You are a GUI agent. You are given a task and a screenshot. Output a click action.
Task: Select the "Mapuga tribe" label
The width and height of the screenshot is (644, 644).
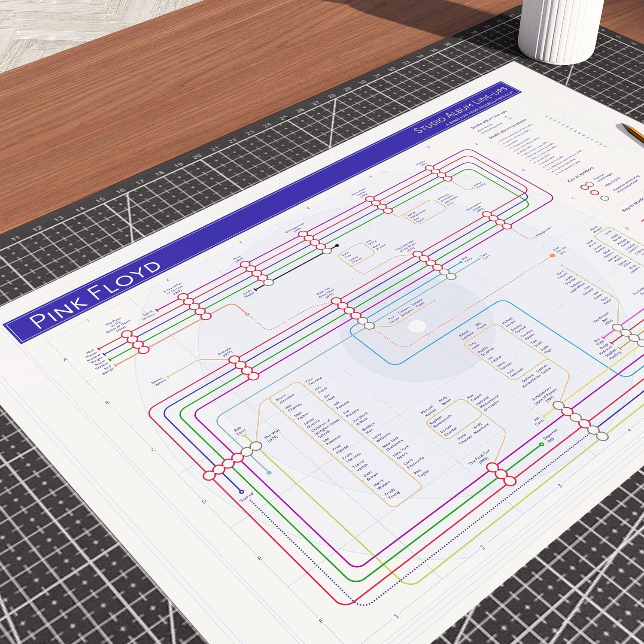click(544, 232)
